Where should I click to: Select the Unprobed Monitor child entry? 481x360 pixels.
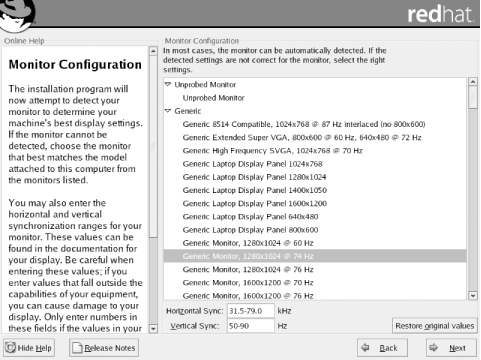pos(315,98)
